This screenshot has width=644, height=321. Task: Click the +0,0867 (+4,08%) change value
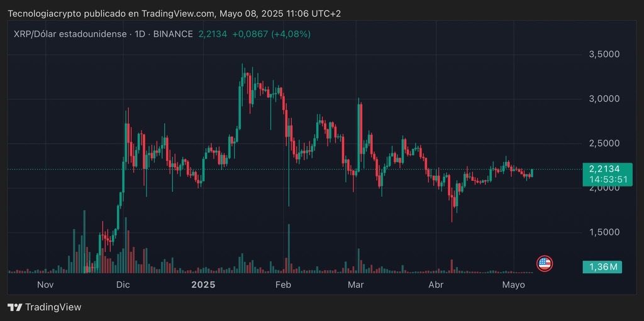point(271,34)
